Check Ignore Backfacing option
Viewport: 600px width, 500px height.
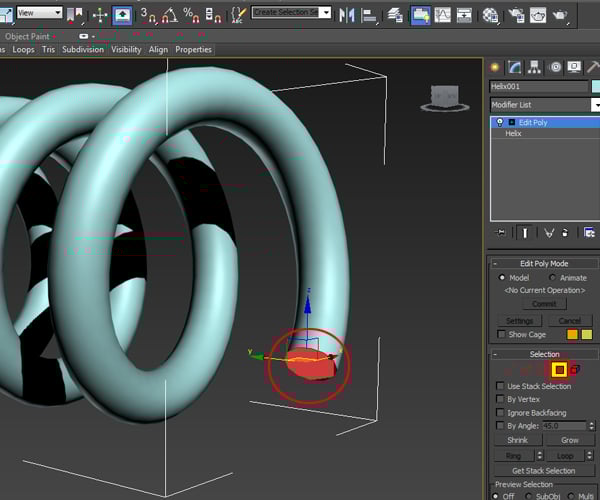(502, 412)
